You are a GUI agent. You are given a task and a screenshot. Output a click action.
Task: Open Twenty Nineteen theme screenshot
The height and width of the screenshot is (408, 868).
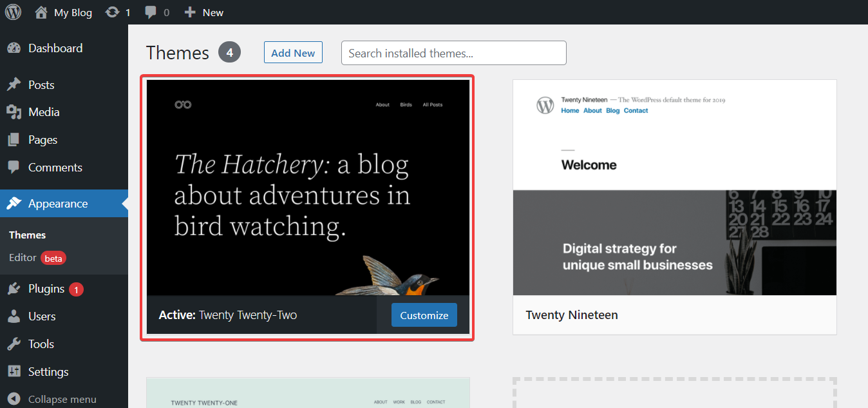(x=675, y=188)
